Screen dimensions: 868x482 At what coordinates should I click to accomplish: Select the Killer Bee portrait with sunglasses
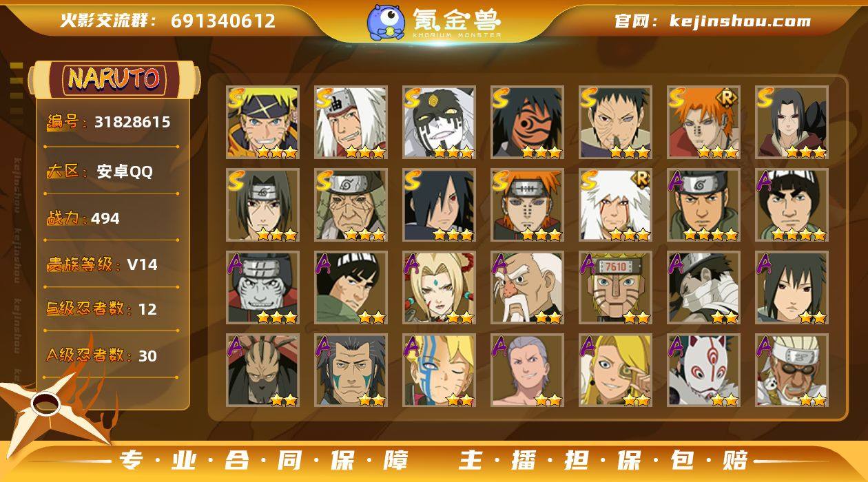pos(792,370)
